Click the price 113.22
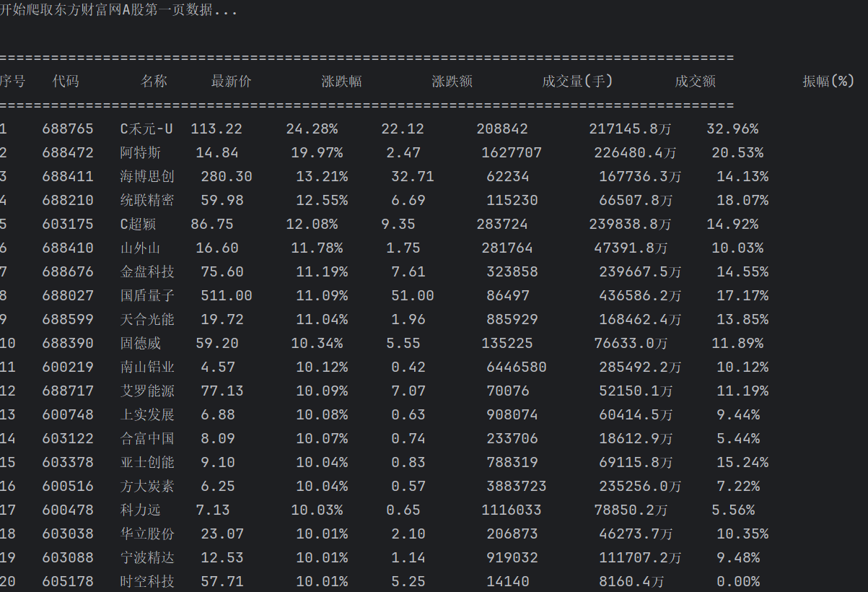Screen dimensions: 868x592 pyautogui.click(x=216, y=129)
